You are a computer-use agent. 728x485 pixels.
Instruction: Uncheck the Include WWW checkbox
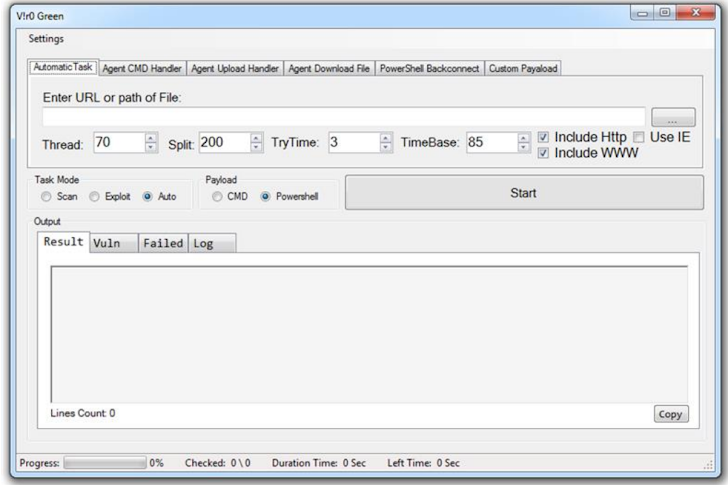pos(544,152)
